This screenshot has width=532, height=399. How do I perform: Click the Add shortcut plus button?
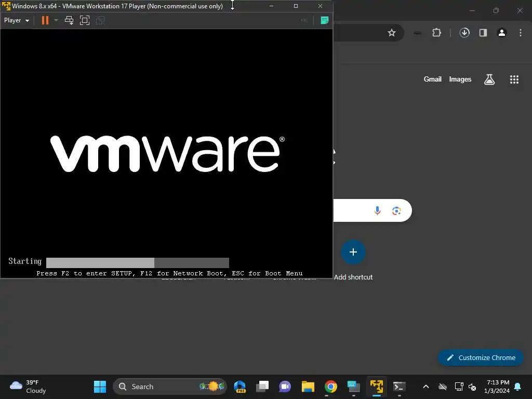353,252
